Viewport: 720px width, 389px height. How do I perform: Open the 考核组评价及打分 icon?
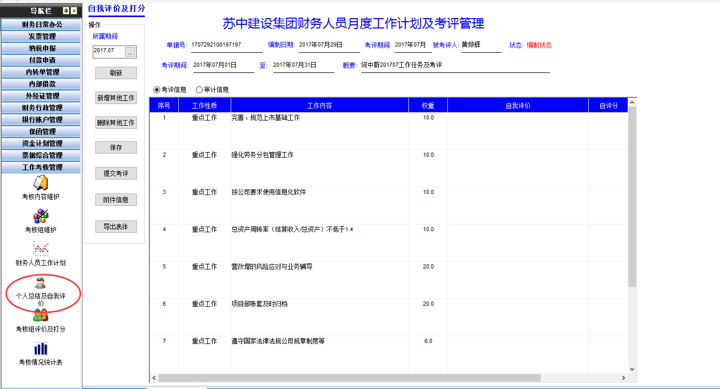click(40, 316)
